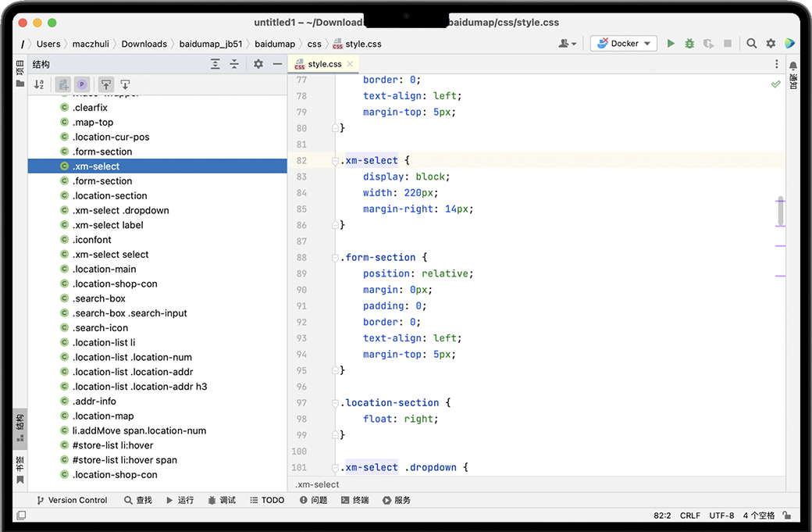Expand all nodes in structure panel

[x=215, y=64]
